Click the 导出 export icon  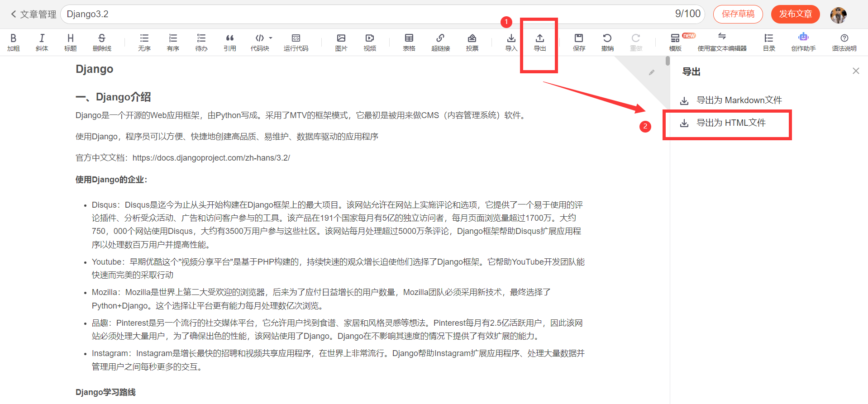click(x=540, y=42)
